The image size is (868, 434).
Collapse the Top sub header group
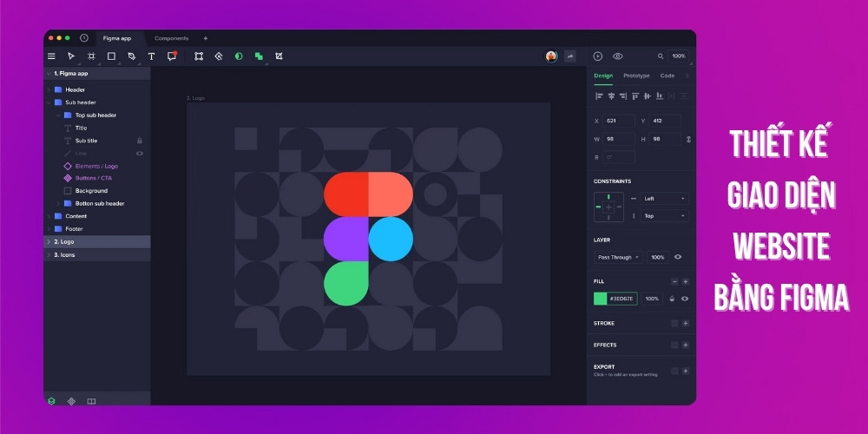[x=58, y=115]
